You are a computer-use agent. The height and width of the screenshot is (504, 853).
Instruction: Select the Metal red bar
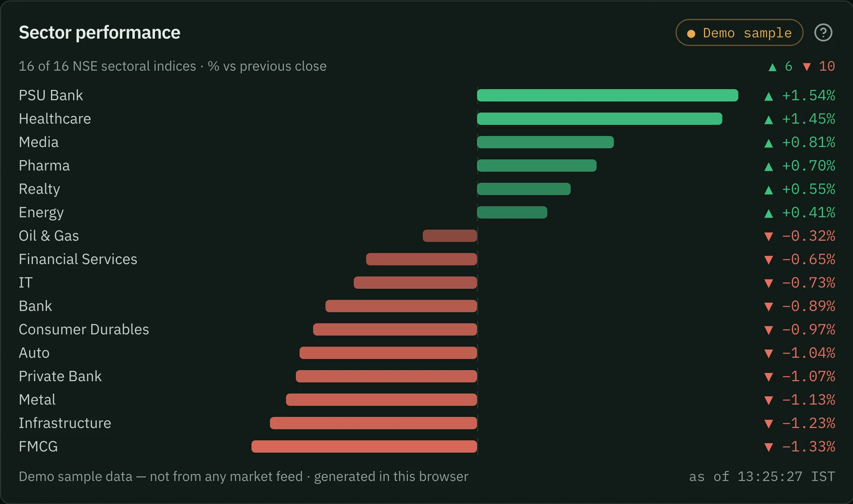tap(381, 400)
